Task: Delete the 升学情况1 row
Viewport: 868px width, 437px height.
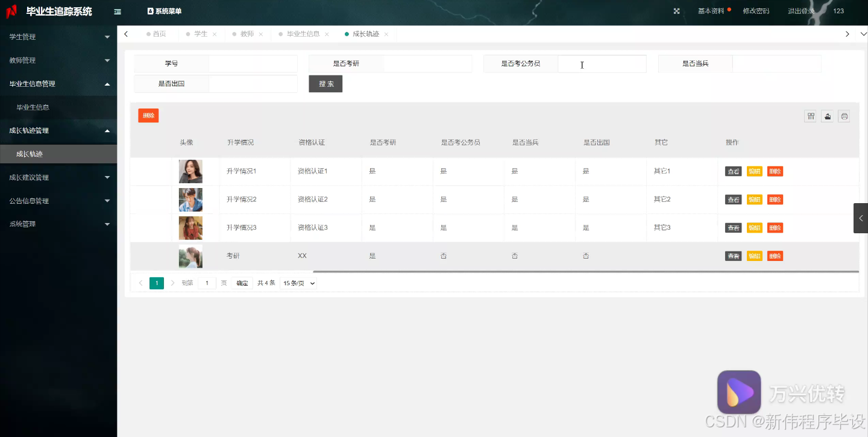Action: coord(775,171)
